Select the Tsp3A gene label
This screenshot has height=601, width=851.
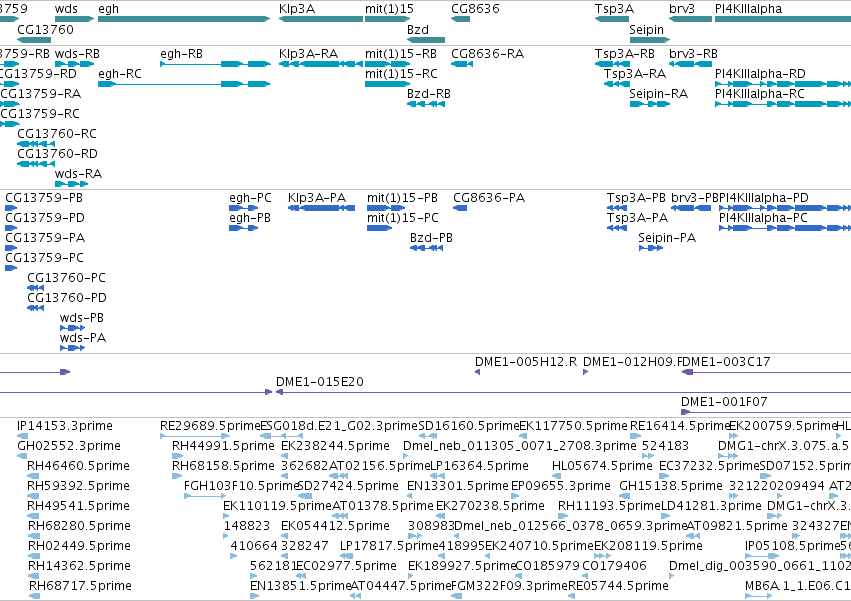pyautogui.click(x=614, y=9)
